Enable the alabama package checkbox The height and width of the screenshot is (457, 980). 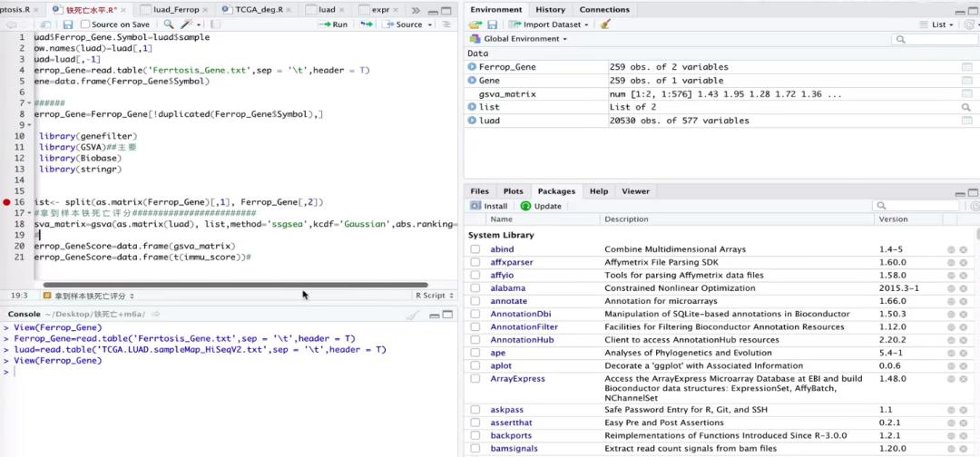475,288
